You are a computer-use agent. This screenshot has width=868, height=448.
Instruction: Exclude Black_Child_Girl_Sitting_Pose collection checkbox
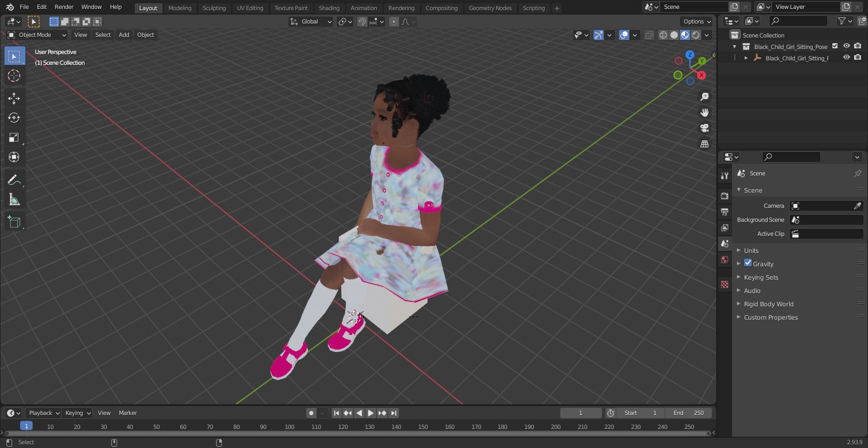click(835, 46)
